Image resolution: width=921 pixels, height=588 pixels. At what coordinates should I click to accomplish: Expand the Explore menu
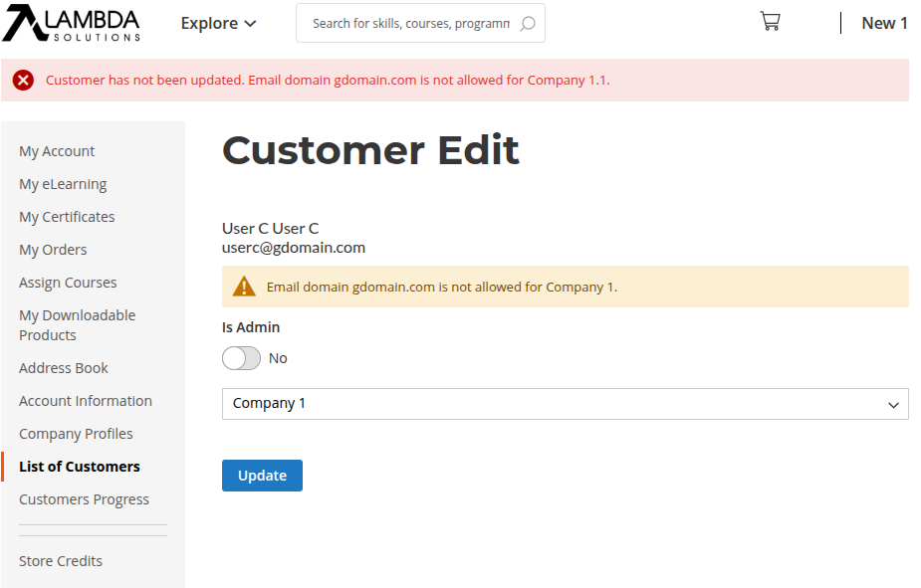click(218, 24)
